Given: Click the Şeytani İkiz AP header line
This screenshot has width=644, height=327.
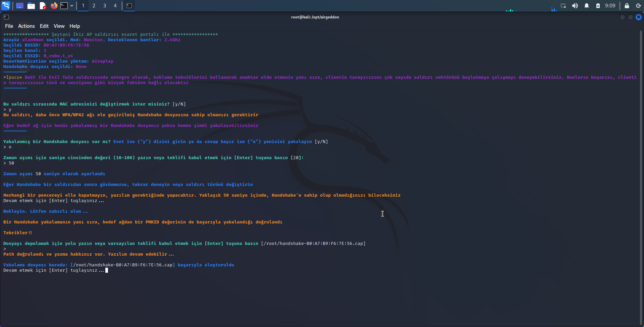Looking at the screenshot, I should point(111,35).
